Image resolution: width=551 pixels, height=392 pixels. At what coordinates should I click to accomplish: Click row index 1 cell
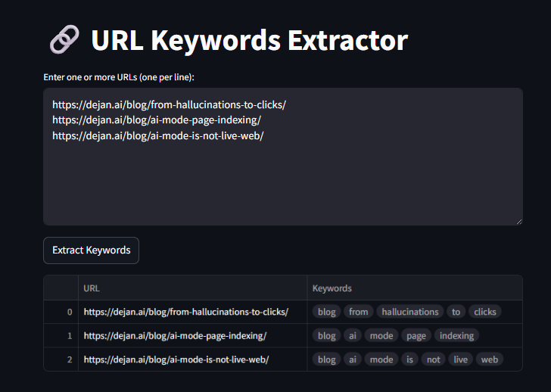pos(61,335)
